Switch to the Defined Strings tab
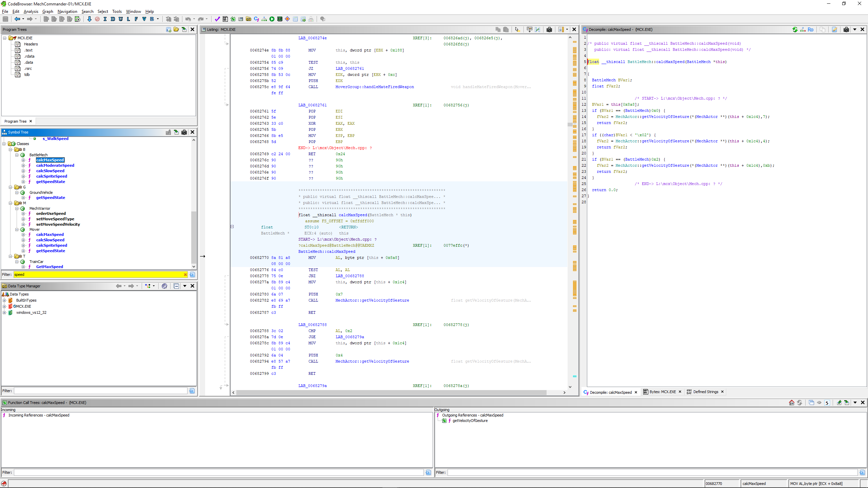This screenshot has width=868, height=488. point(705,392)
